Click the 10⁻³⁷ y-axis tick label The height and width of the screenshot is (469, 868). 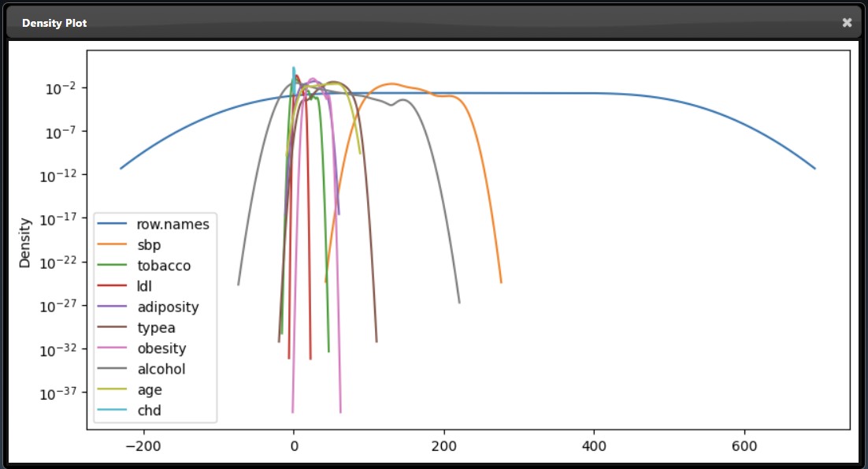coord(61,393)
